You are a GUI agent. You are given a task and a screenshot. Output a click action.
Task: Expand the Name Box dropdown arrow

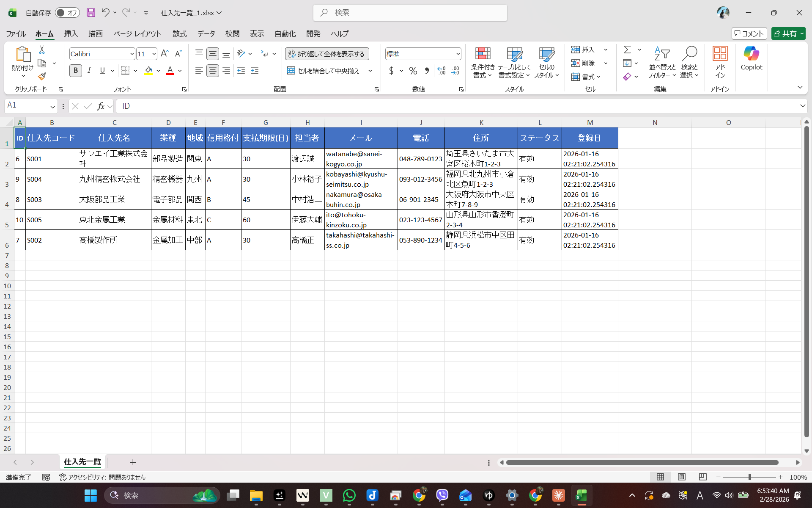[52, 106]
